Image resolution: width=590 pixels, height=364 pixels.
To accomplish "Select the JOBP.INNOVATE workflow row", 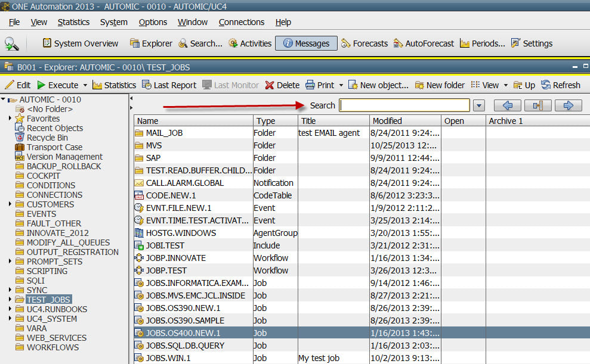I will (175, 258).
